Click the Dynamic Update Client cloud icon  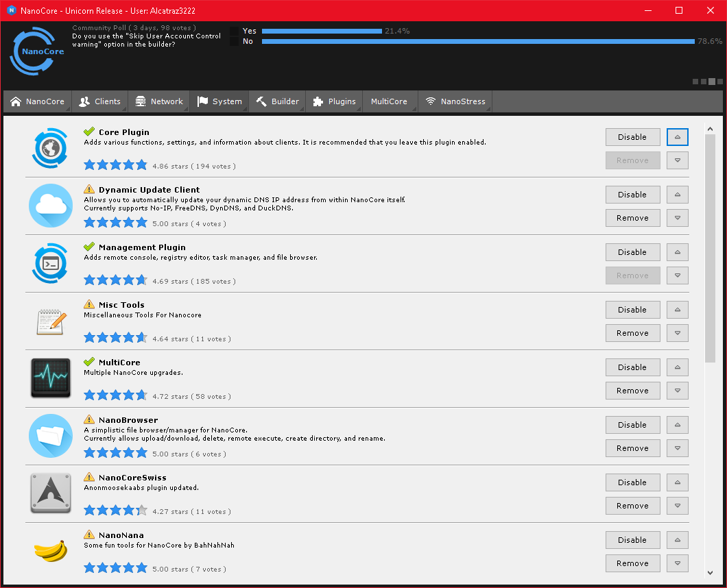51,206
